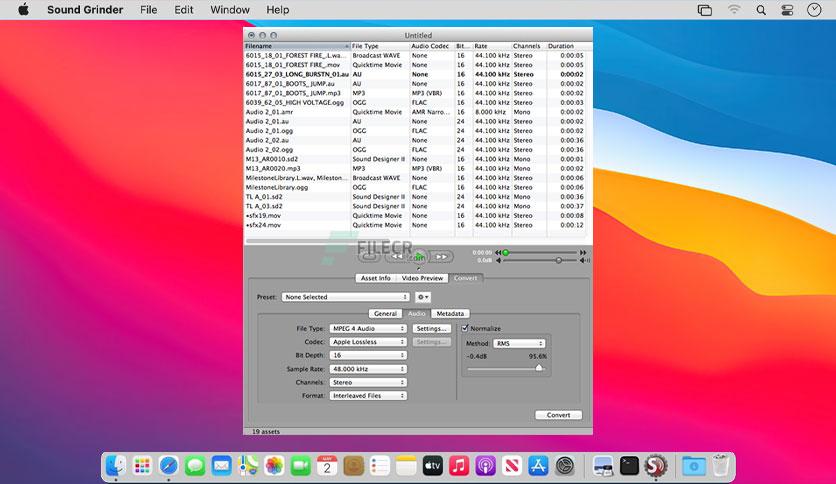Open the Format dropdown showing Interleaved Files
This screenshot has width=836, height=484.
(x=368, y=396)
